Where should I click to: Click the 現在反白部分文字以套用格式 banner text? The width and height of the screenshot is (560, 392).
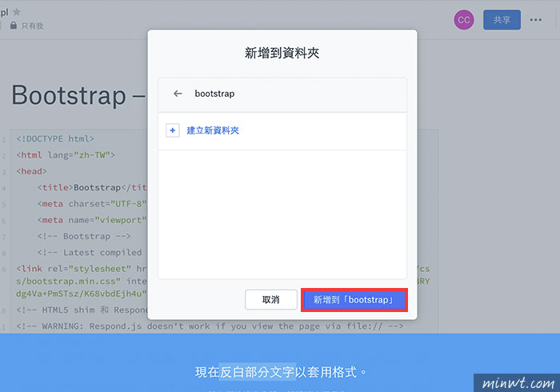point(280,372)
